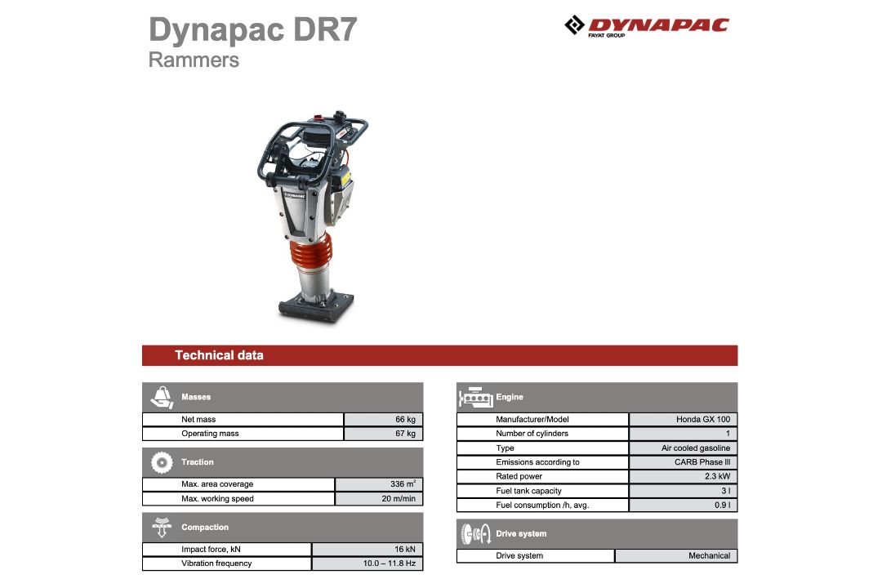Select the Number of cylinders label
Image resolution: width=882 pixels, height=588 pixels.
click(532, 434)
